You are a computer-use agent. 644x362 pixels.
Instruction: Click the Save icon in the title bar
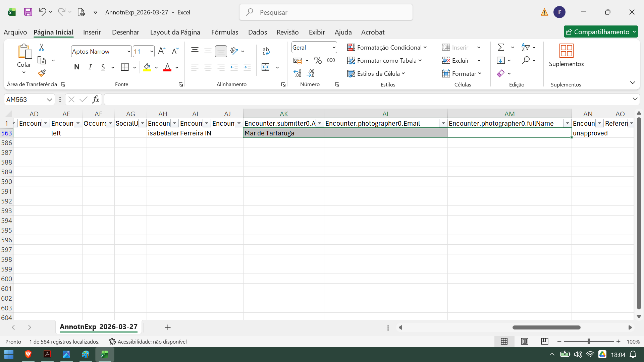coord(28,12)
